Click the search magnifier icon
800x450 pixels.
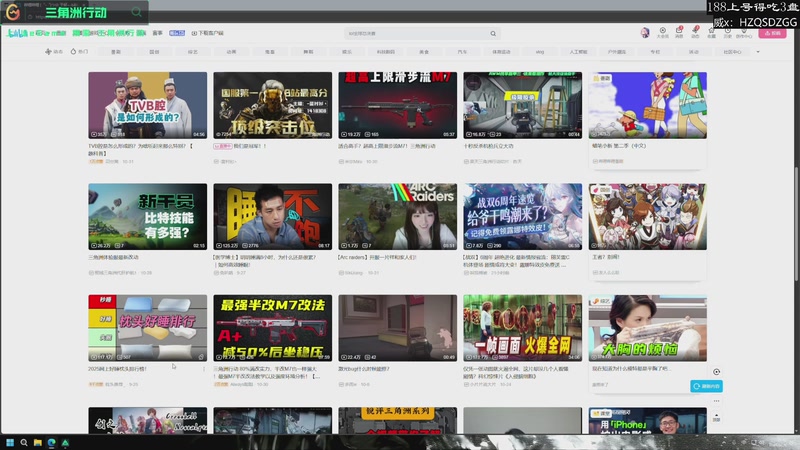(x=493, y=34)
